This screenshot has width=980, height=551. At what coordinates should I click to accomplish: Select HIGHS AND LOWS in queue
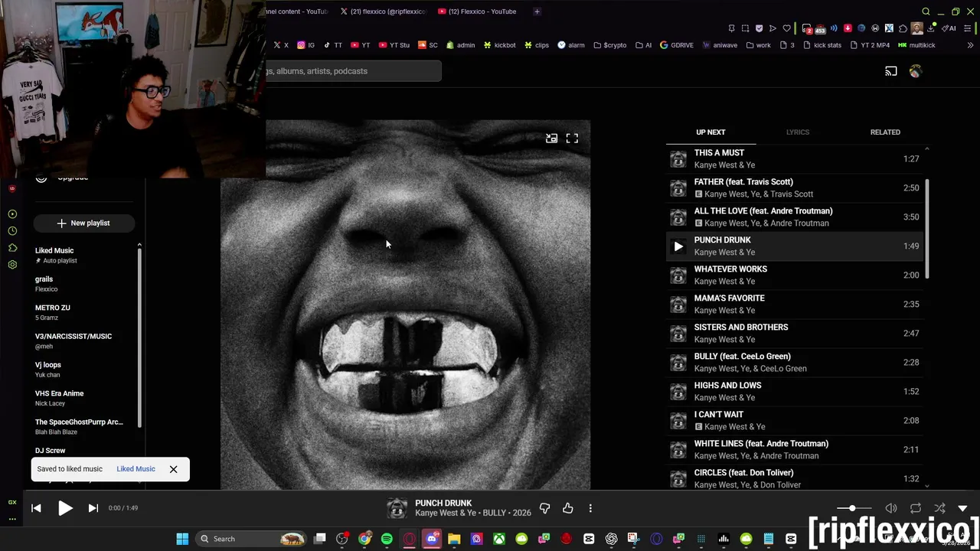tap(793, 392)
